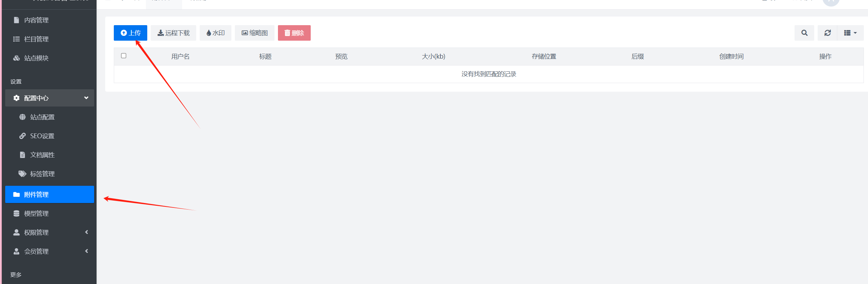Click the 水印 watermark button
Image resolution: width=868 pixels, height=284 pixels.
coord(216,33)
